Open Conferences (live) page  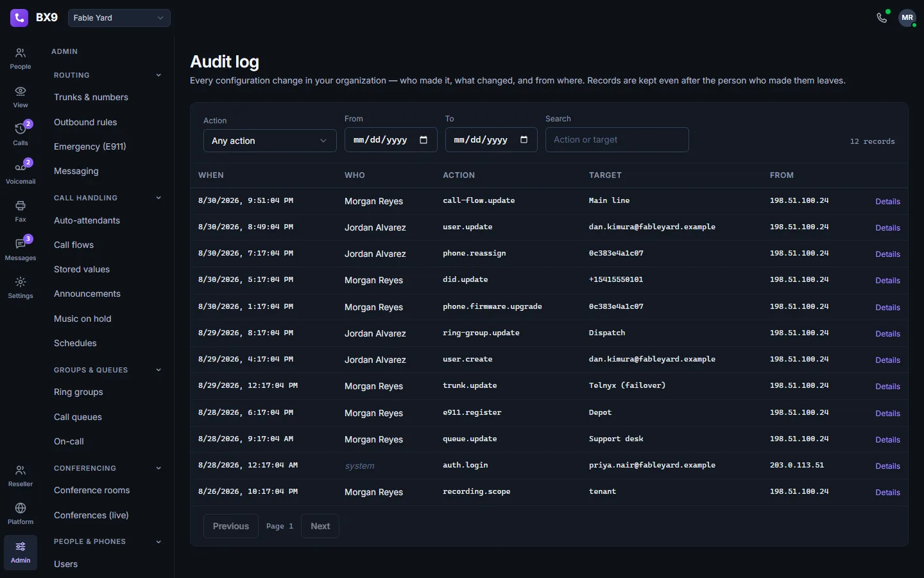(91, 515)
